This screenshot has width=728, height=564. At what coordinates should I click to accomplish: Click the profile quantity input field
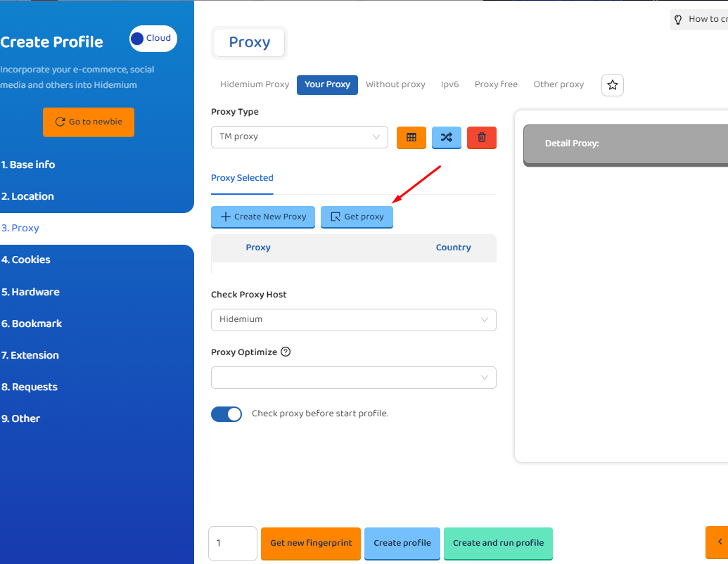click(233, 543)
